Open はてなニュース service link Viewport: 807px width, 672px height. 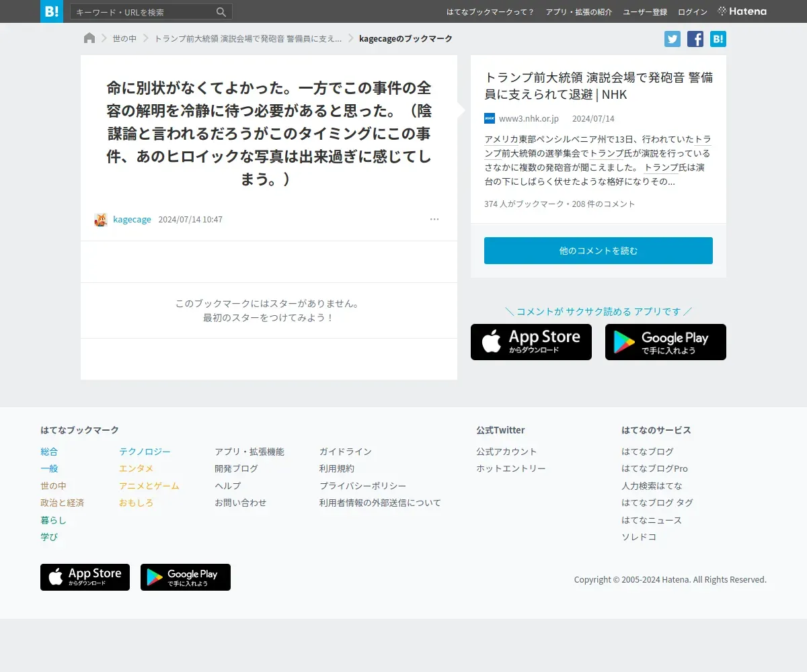coord(652,520)
